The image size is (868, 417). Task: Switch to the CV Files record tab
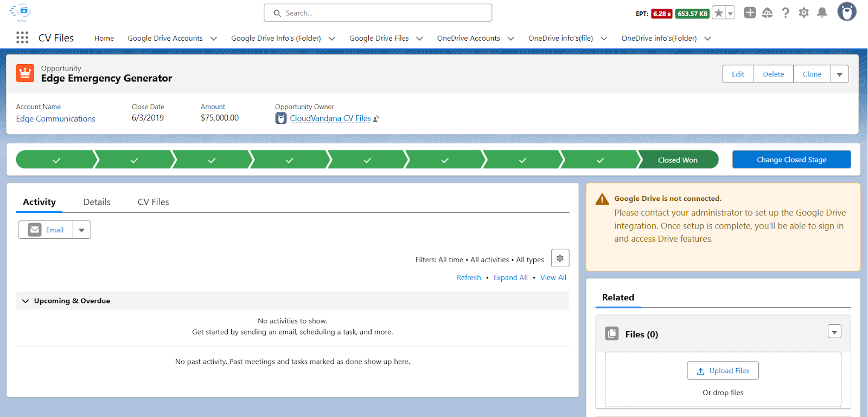click(154, 202)
